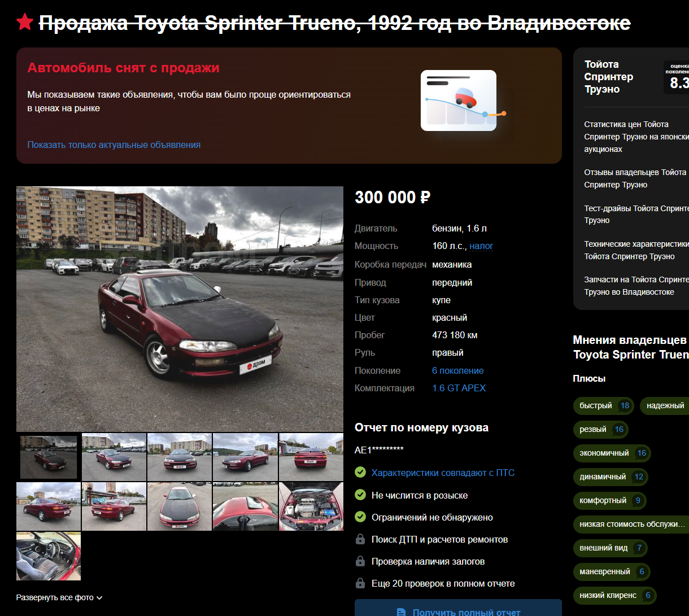Click the Проверка наличия залогов text

coord(428,562)
